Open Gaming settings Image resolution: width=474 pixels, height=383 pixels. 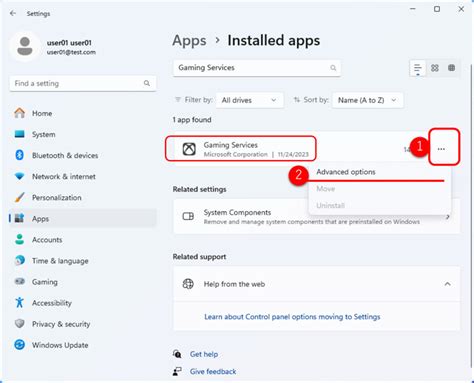pyautogui.click(x=83, y=282)
